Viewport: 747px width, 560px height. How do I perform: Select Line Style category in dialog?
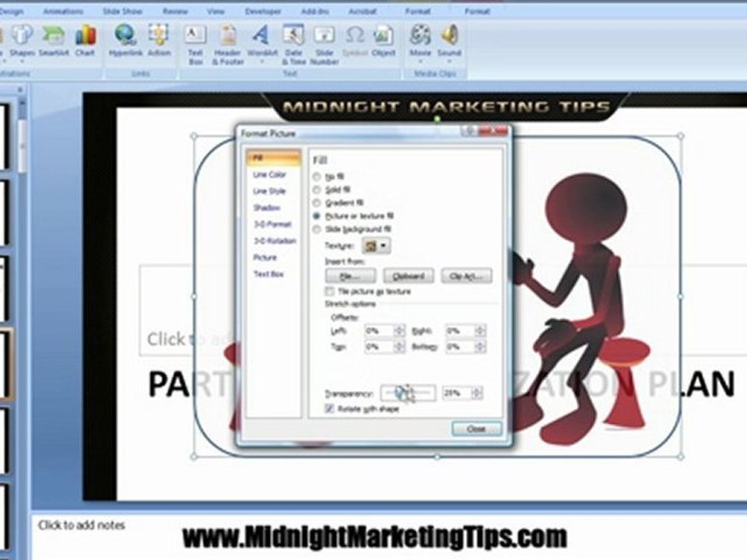(270, 191)
